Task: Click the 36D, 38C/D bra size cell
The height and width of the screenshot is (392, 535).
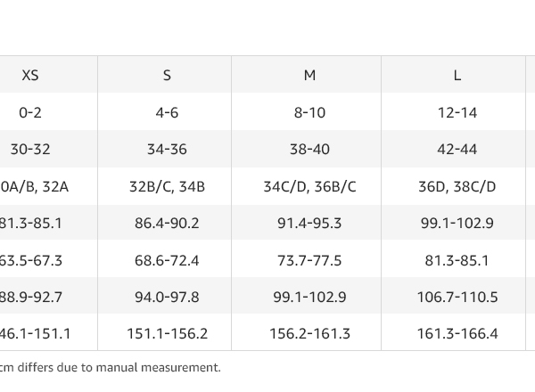Action: (x=457, y=187)
